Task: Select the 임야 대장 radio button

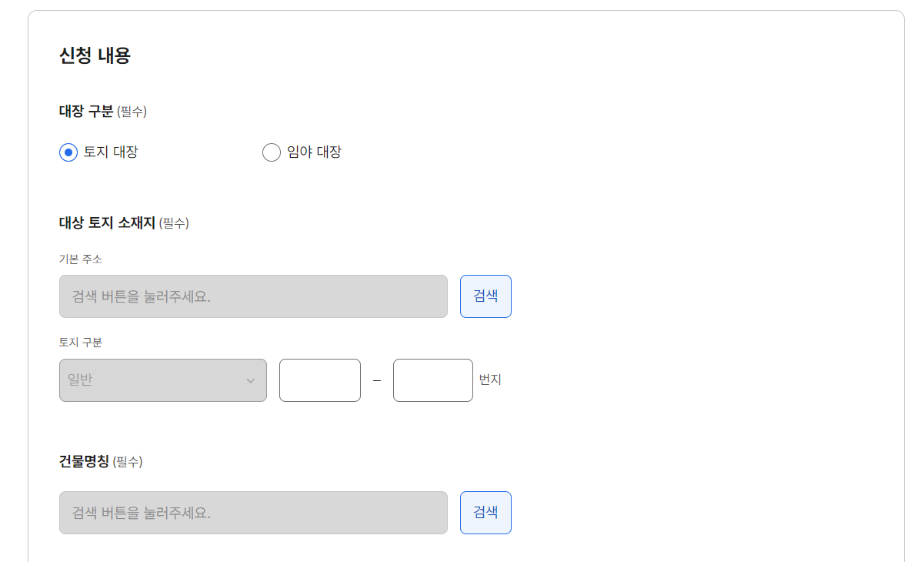Action: [271, 152]
